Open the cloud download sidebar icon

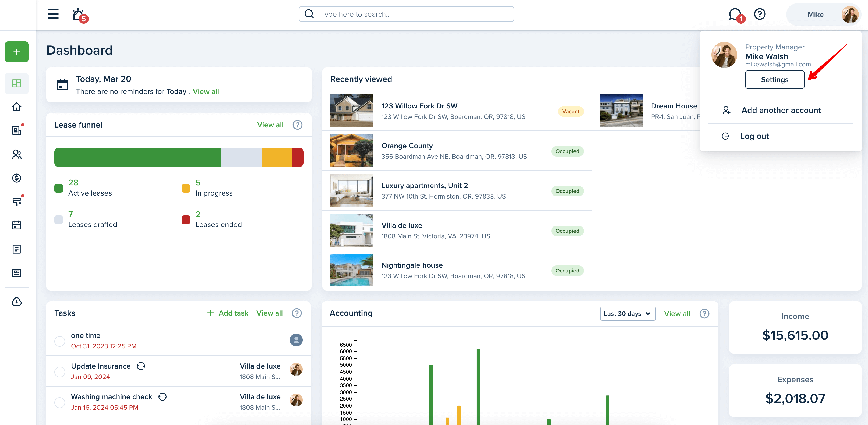click(16, 302)
